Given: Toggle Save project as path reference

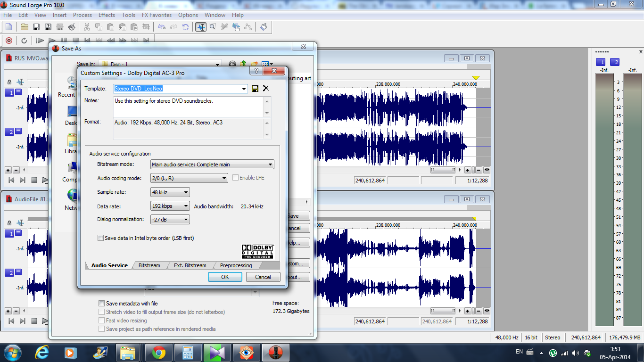Looking at the screenshot, I should (x=101, y=329).
